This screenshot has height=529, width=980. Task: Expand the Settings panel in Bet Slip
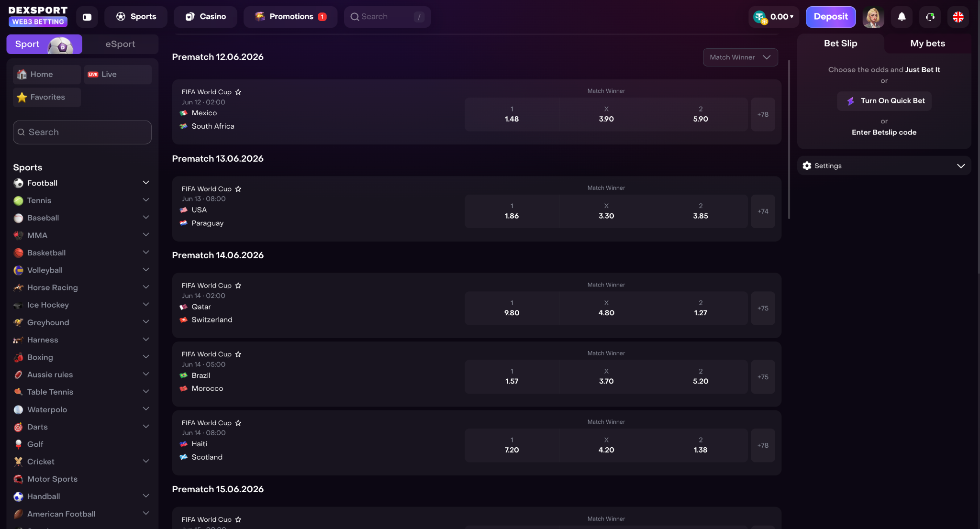coord(884,165)
